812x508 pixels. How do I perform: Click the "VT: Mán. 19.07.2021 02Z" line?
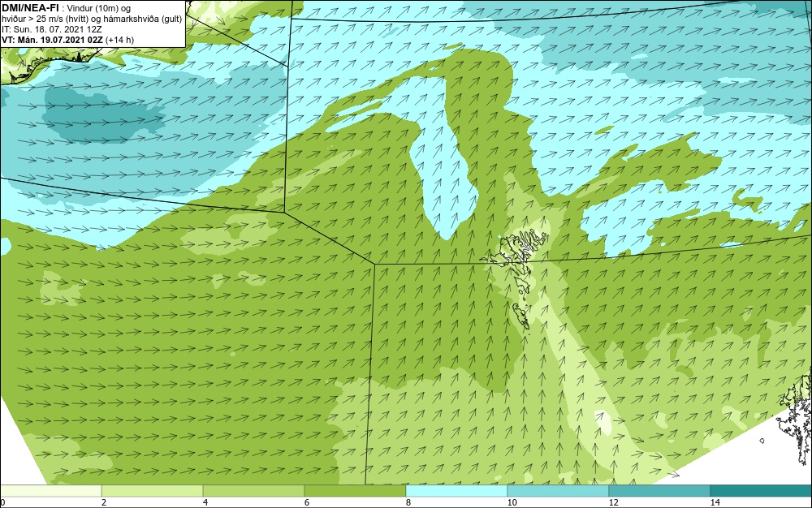point(52,40)
